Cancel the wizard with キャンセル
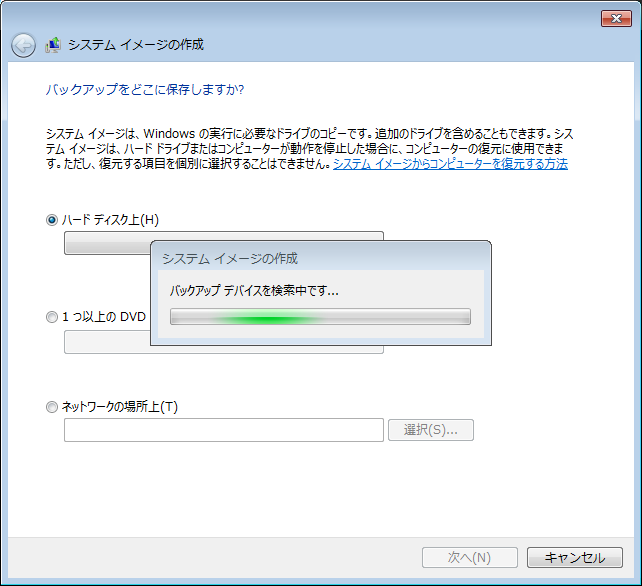The image size is (642, 586). tap(574, 558)
